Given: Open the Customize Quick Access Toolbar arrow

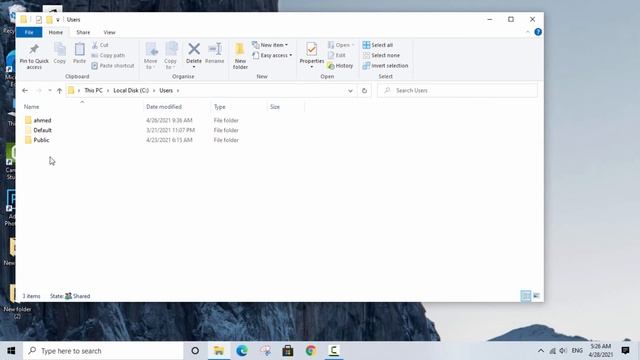Looking at the screenshot, I should (58, 20).
